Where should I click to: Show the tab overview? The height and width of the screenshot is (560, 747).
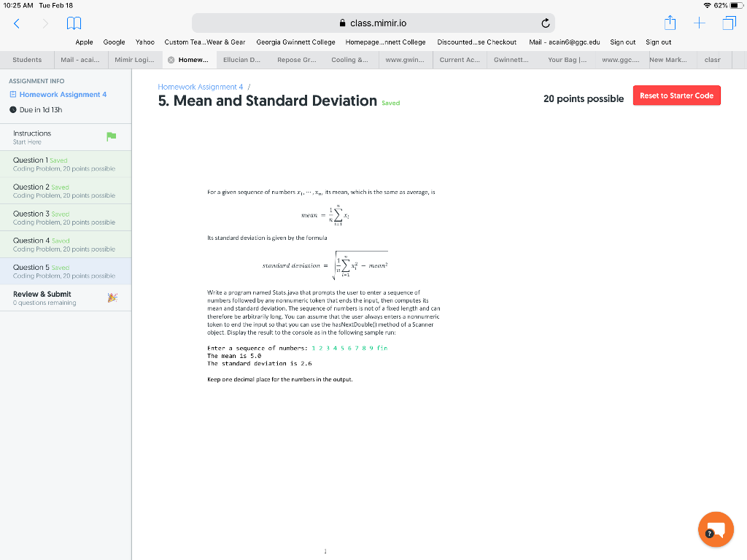[729, 23]
